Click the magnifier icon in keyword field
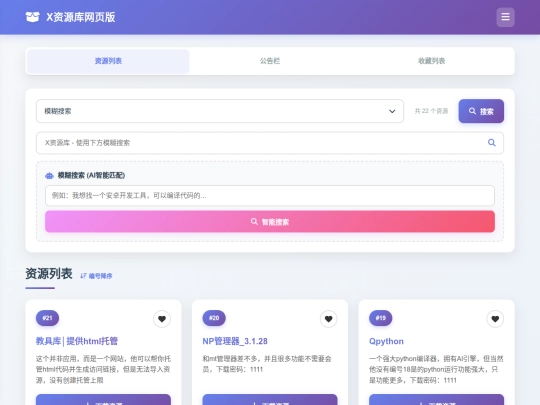 (491, 143)
